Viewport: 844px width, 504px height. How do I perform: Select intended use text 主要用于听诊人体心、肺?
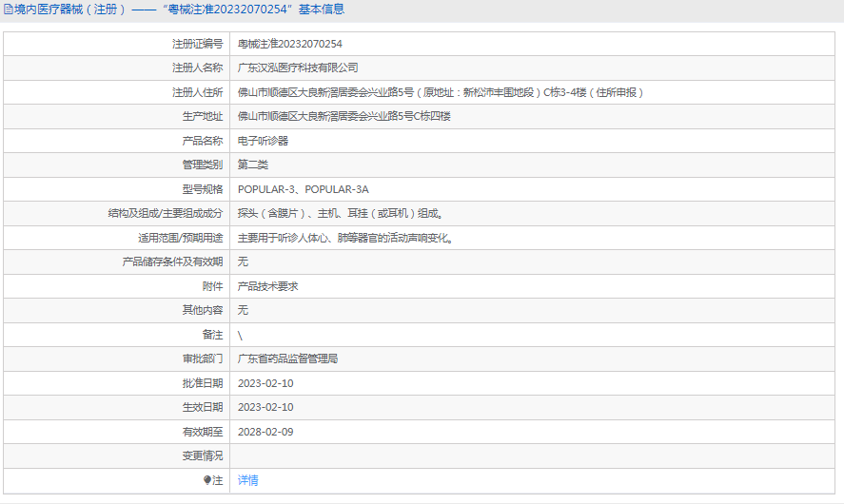[x=345, y=238]
